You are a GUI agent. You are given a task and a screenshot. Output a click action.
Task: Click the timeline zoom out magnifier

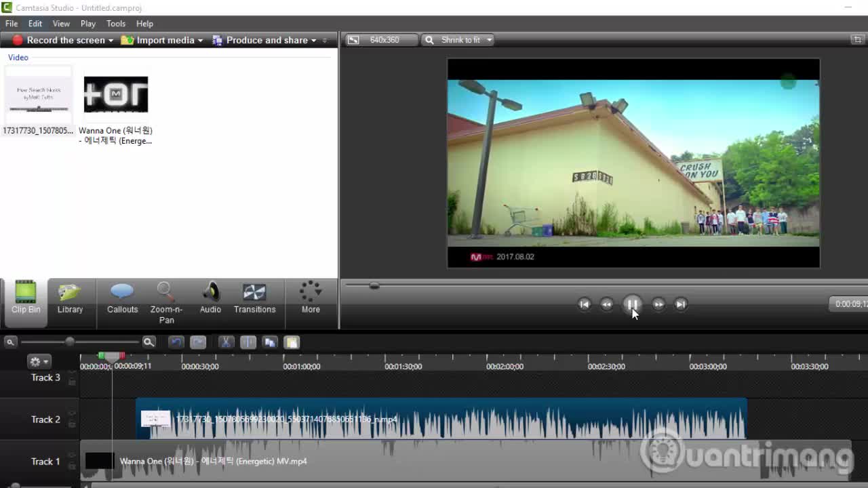point(10,342)
